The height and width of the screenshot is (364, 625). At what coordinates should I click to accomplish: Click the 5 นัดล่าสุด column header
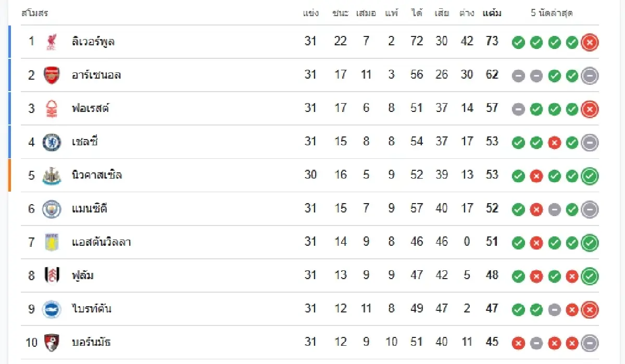coord(552,13)
